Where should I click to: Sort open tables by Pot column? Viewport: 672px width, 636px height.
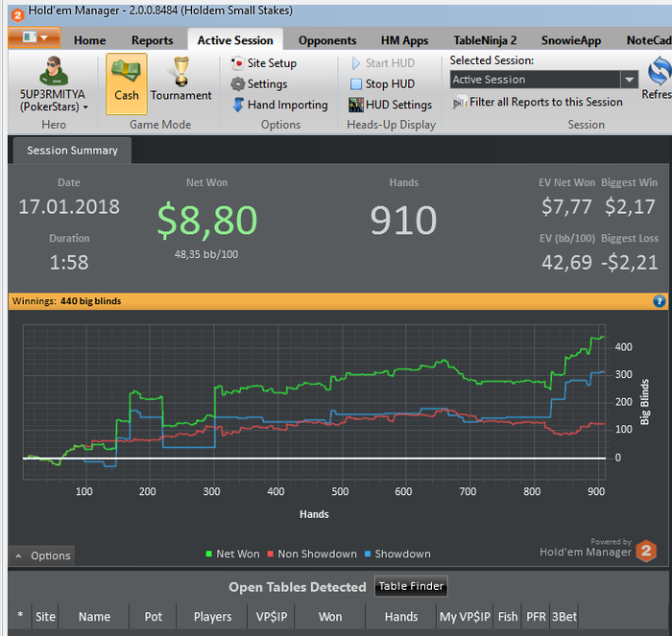153,617
